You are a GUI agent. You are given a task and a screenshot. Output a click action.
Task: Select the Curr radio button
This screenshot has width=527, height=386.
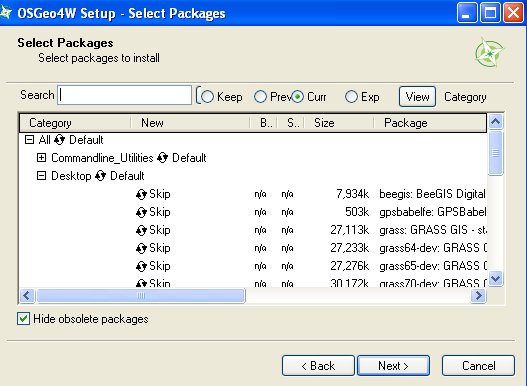coord(297,97)
